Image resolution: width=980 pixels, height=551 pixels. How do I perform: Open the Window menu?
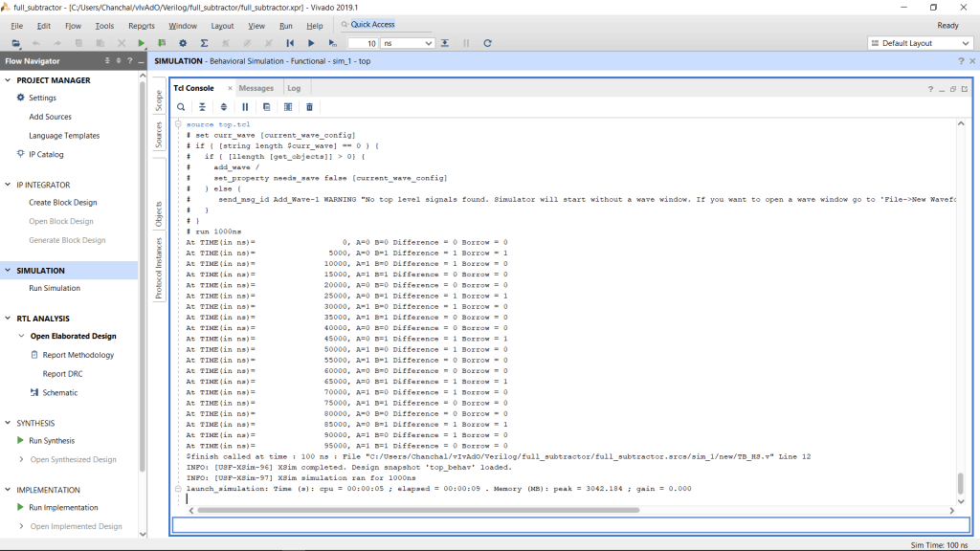tap(183, 26)
